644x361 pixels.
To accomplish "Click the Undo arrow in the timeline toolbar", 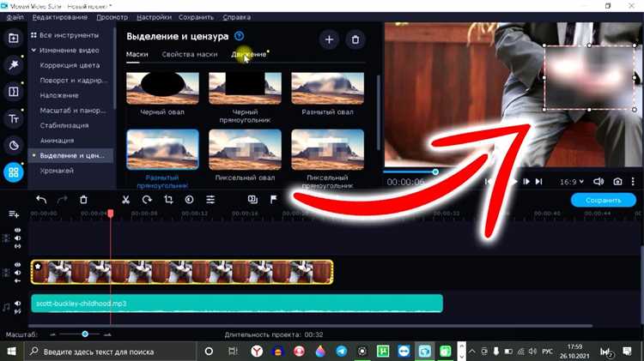I will pos(41,200).
